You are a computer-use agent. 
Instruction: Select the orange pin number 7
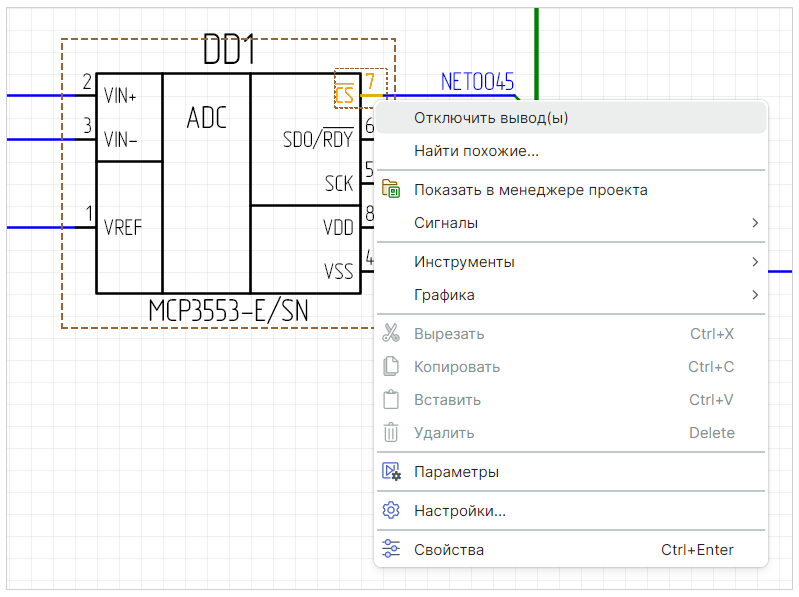click(x=370, y=82)
